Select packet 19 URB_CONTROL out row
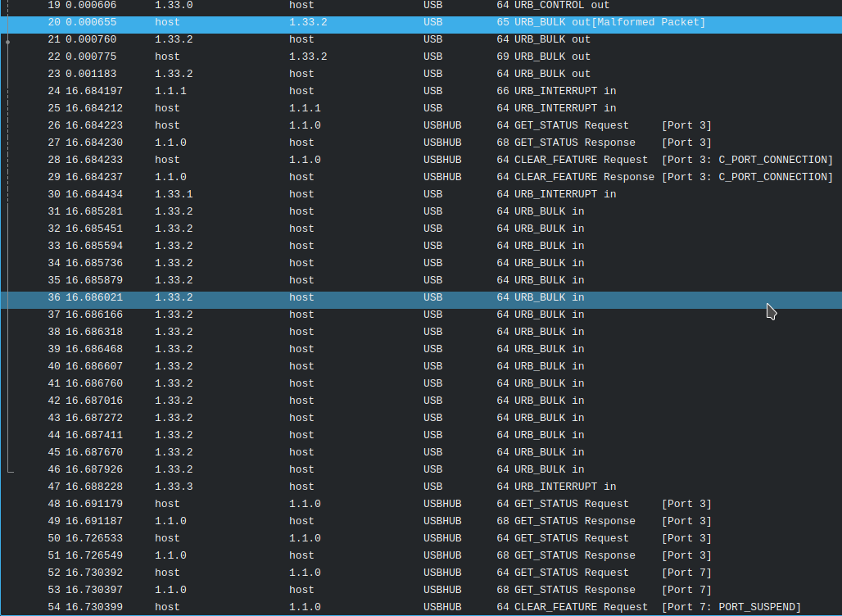Image resolution: width=842 pixels, height=616 pixels. [x=410, y=5]
